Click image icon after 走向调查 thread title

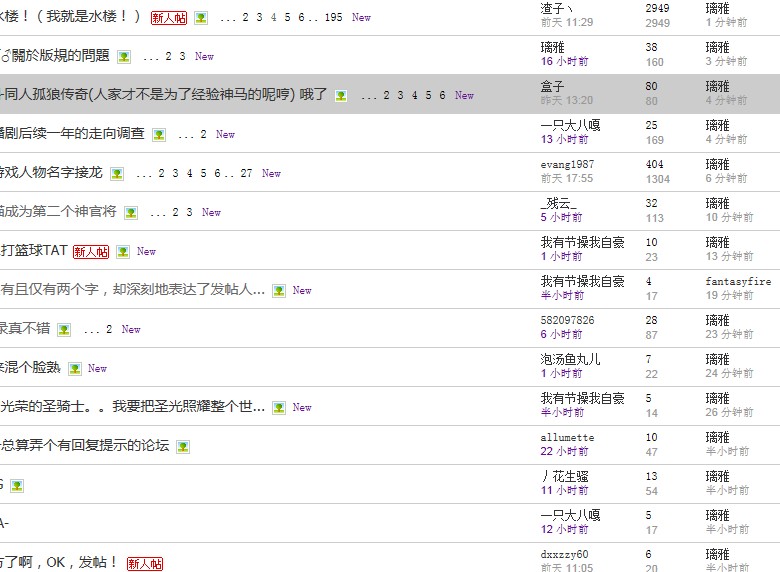(x=159, y=135)
